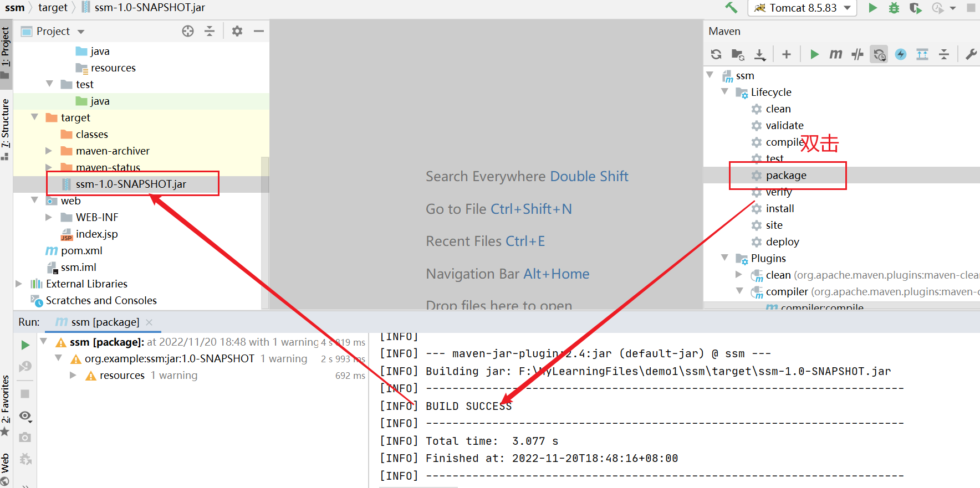Download sources and documentation icon

[760, 54]
